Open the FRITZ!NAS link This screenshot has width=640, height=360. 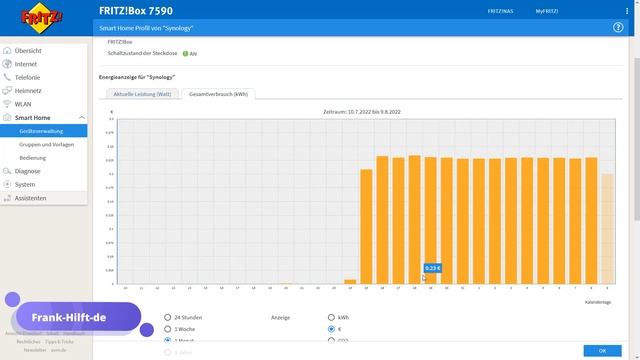[x=500, y=11]
